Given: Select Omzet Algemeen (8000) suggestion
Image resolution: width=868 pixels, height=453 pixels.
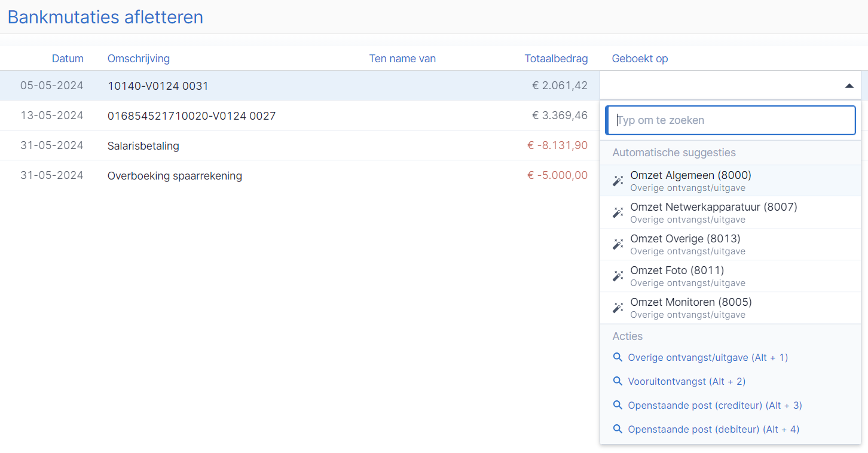Looking at the screenshot, I should [x=731, y=181].
